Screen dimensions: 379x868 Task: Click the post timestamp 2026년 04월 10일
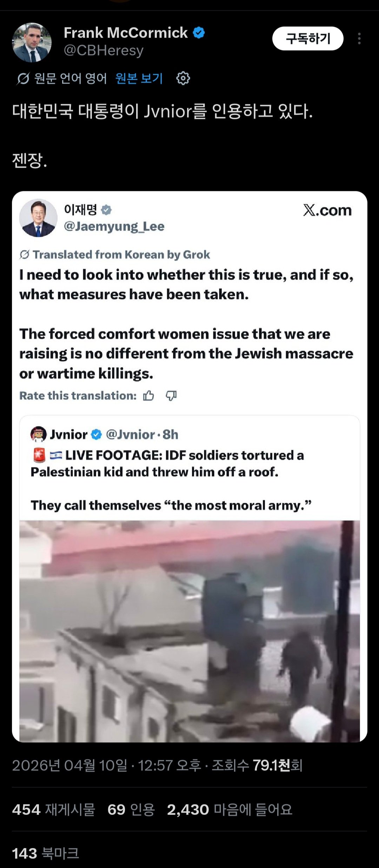(x=69, y=765)
